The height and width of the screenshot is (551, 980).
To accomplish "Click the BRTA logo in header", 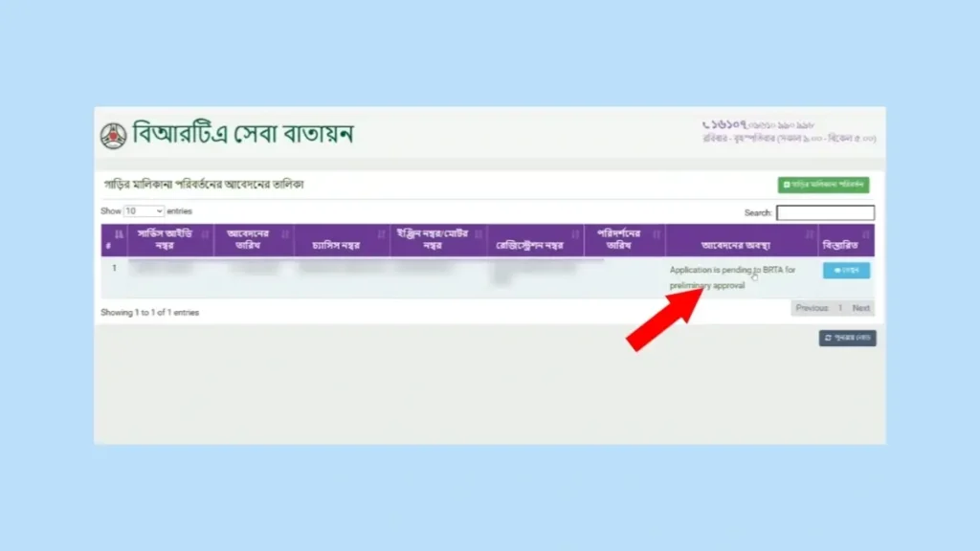I will pos(113,135).
